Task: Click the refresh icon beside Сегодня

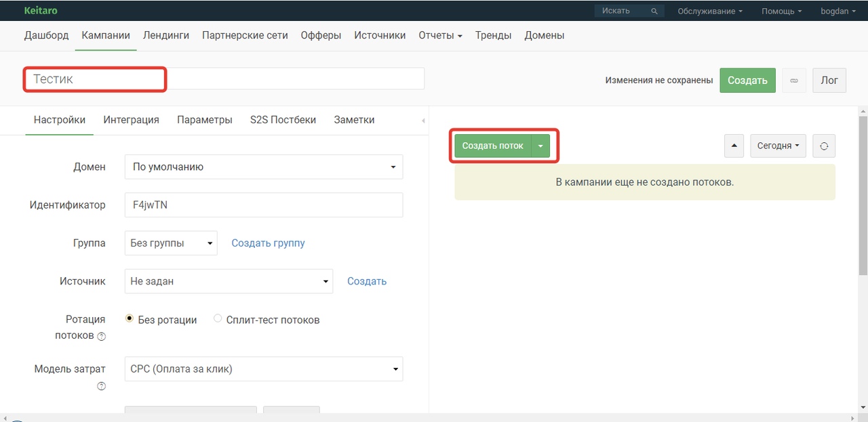Action: pyautogui.click(x=824, y=146)
